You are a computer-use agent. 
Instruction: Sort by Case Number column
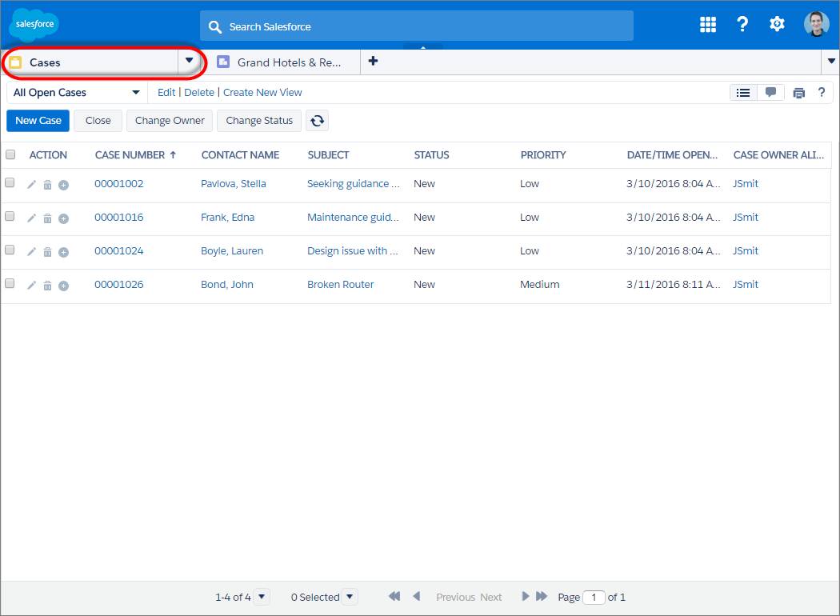pyautogui.click(x=135, y=155)
